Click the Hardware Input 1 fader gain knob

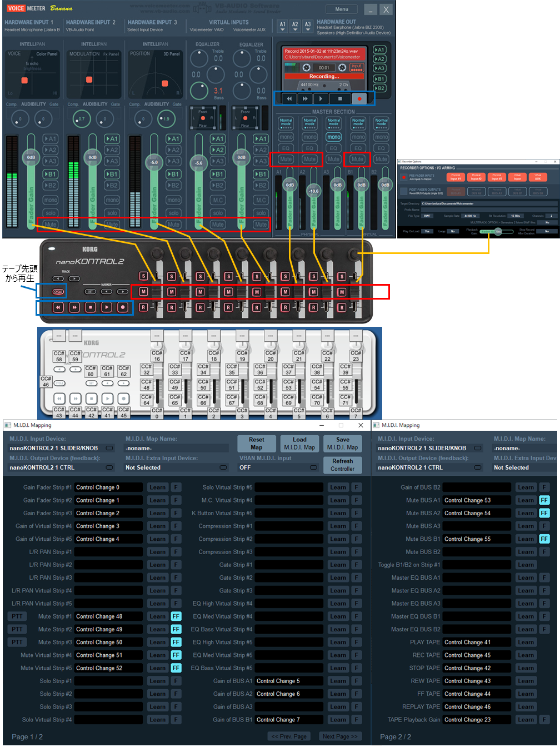31,157
